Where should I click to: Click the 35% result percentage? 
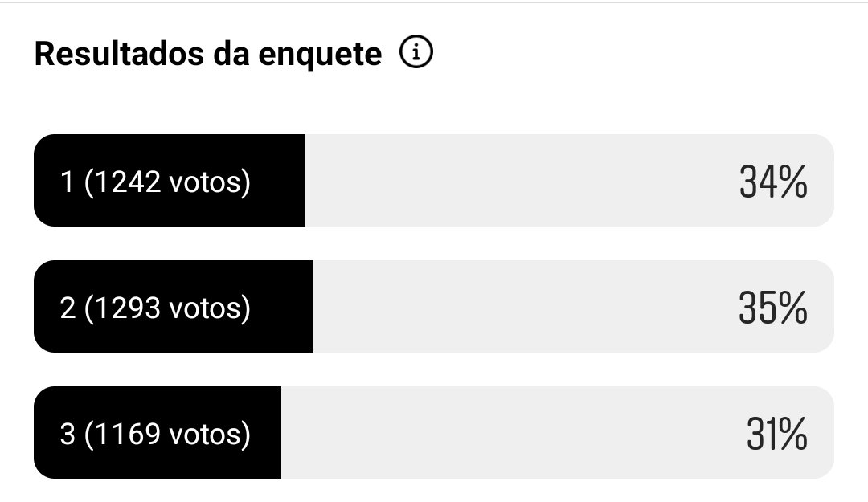(x=772, y=308)
